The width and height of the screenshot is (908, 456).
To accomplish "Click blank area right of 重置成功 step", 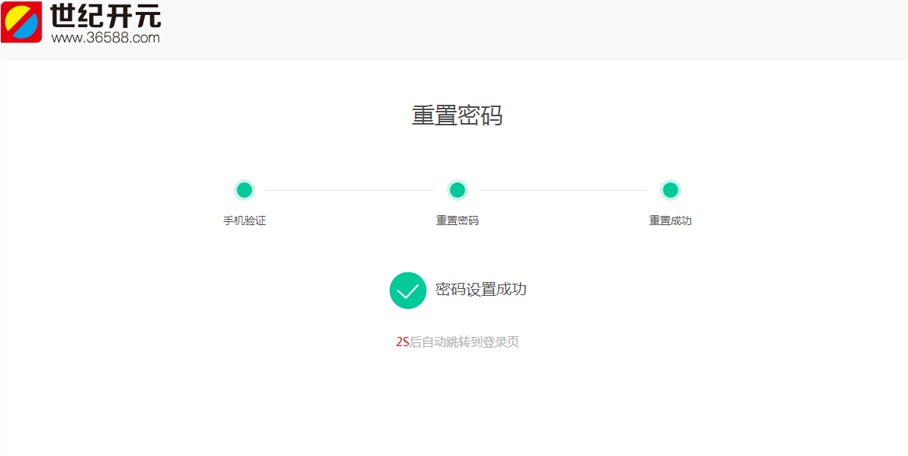I will 800,200.
